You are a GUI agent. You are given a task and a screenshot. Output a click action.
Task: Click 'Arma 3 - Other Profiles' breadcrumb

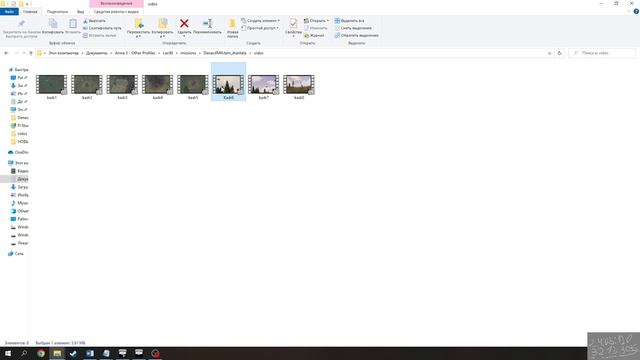click(x=135, y=53)
